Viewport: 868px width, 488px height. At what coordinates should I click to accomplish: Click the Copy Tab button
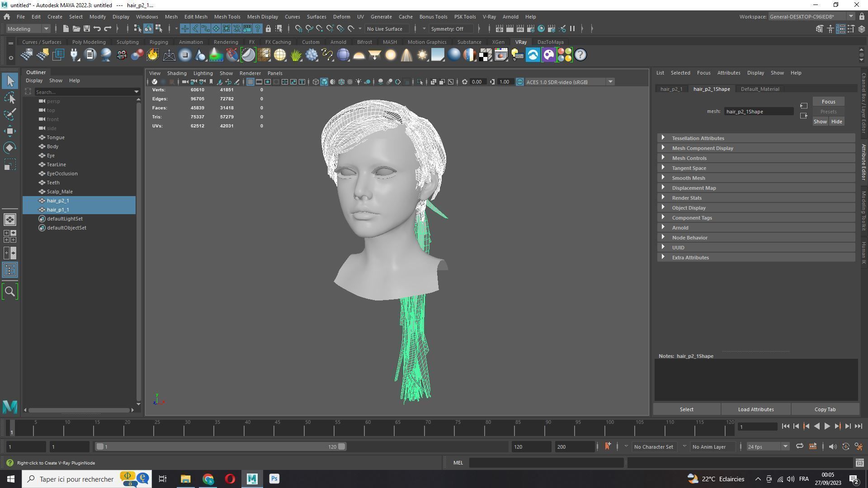click(825, 409)
